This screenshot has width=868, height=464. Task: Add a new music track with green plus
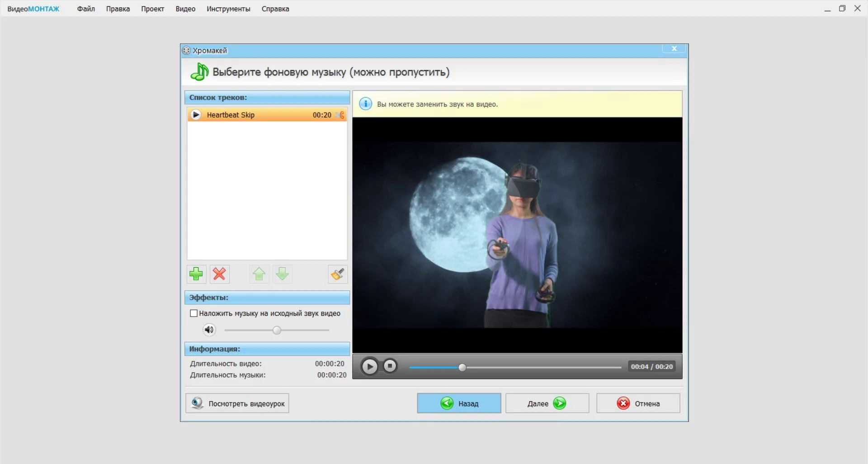pos(196,274)
